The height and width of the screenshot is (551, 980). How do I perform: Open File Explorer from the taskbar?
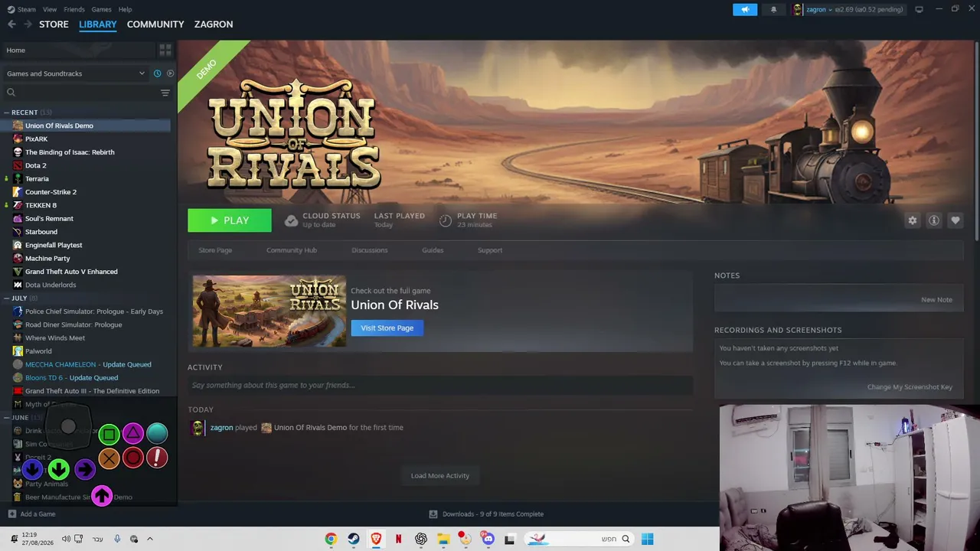[443, 539]
